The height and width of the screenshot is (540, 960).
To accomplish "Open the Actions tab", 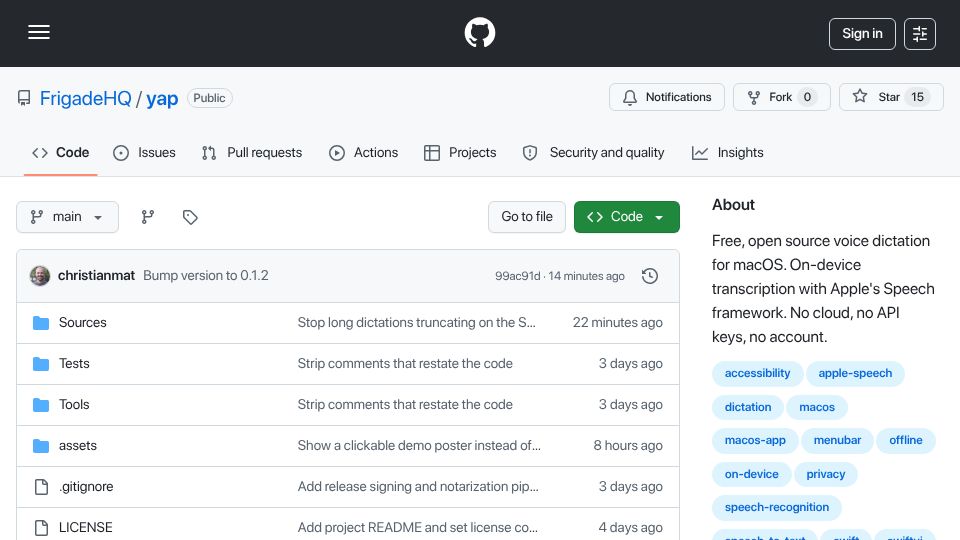I will (364, 153).
